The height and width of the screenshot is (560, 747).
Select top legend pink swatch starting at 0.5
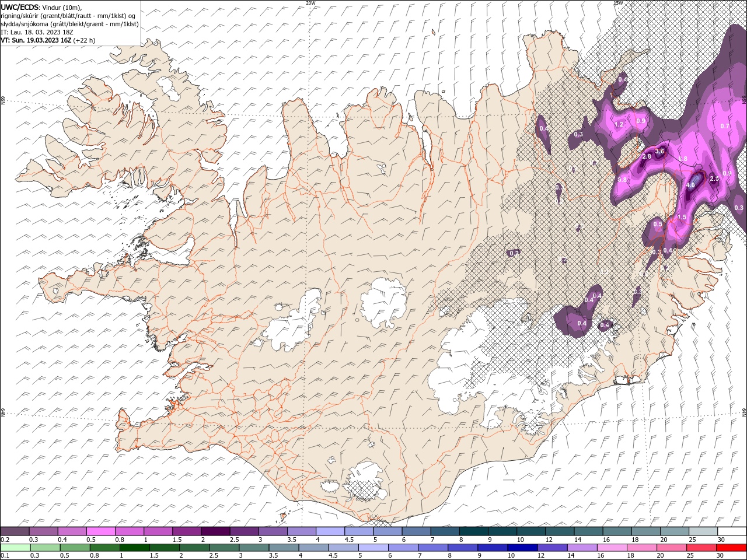100,531
